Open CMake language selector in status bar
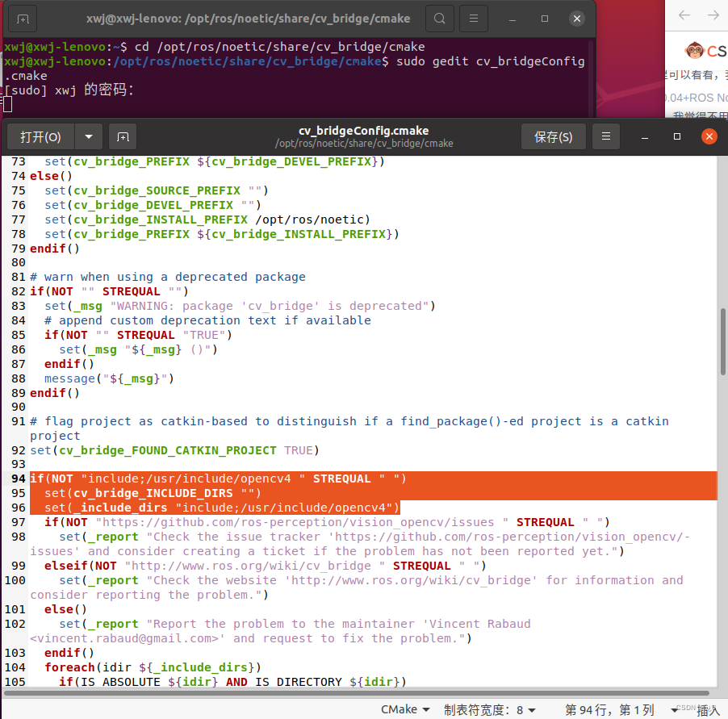Screen dimensions: 728x719 pos(405,709)
